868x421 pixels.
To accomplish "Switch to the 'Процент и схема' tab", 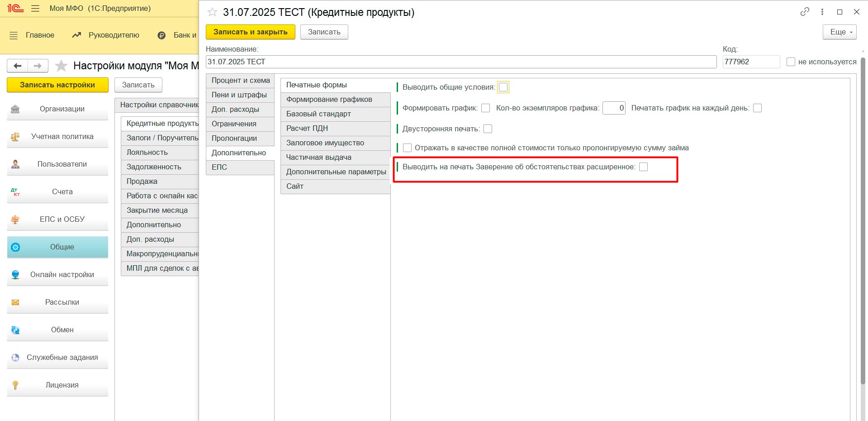I will (240, 81).
